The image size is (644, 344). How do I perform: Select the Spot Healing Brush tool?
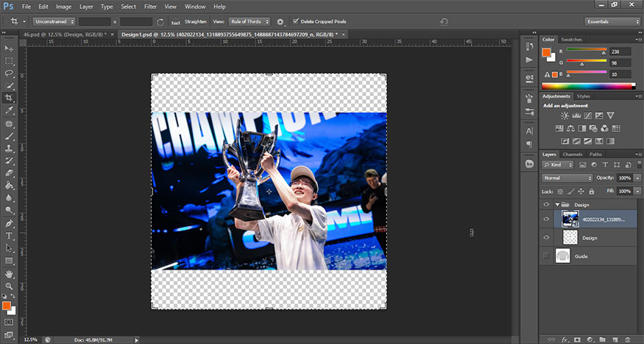click(x=9, y=124)
